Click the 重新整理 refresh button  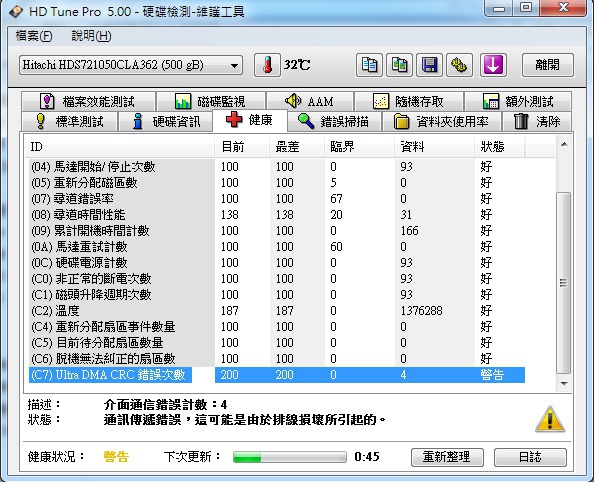pos(447,457)
